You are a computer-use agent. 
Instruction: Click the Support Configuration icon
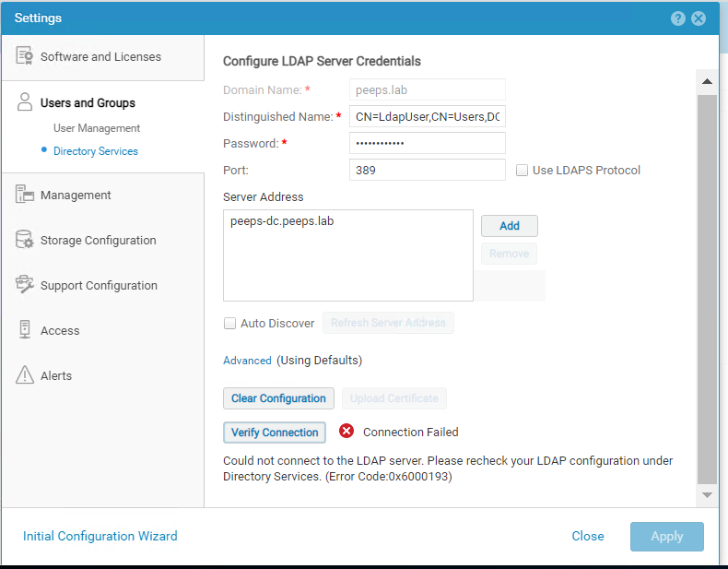tap(25, 285)
